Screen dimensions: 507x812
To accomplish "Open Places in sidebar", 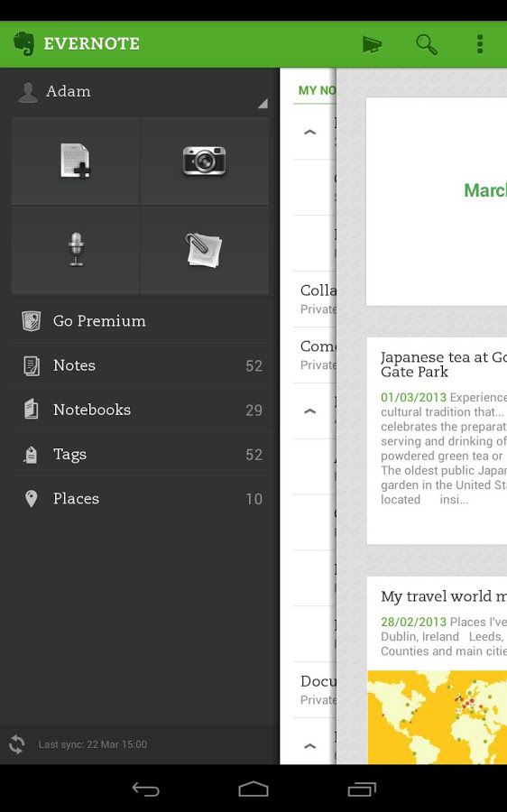I will (140, 499).
